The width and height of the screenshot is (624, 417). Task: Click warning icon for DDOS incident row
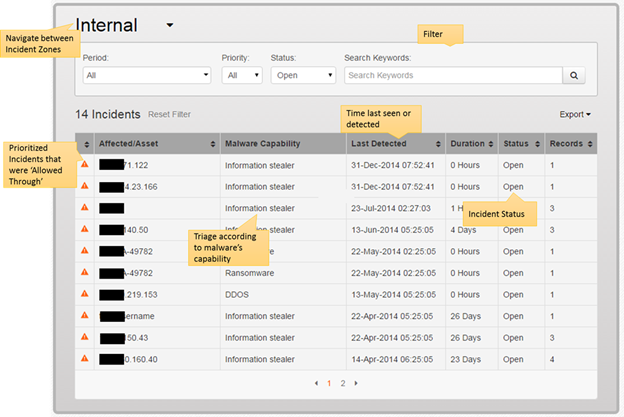[84, 295]
